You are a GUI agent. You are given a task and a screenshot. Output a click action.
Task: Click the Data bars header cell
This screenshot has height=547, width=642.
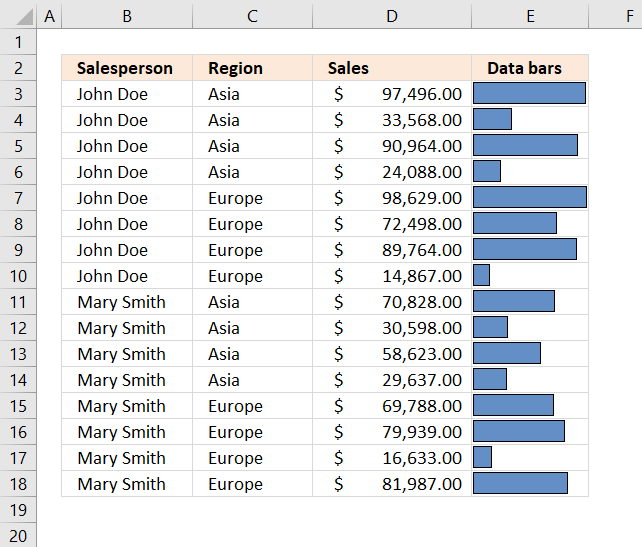click(530, 68)
